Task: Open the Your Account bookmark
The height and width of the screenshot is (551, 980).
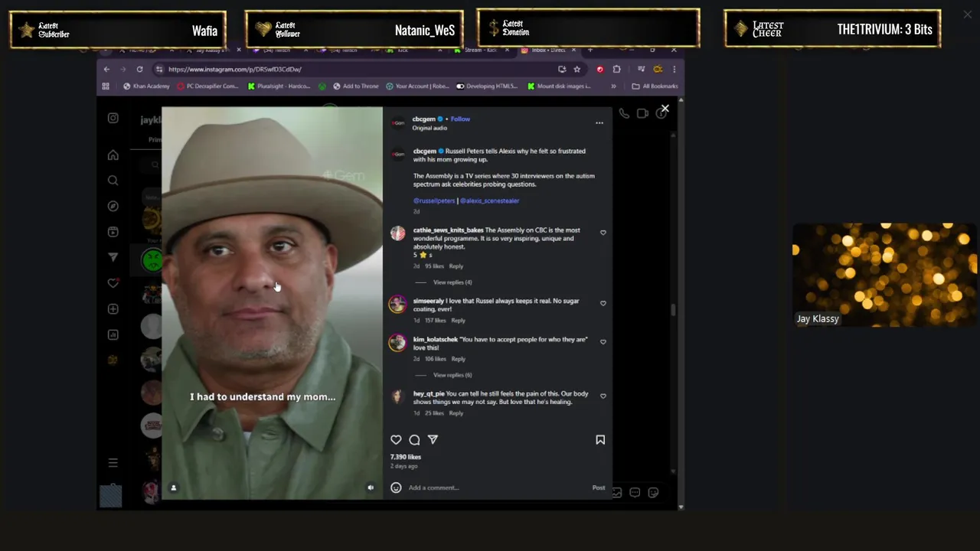Action: pos(417,86)
